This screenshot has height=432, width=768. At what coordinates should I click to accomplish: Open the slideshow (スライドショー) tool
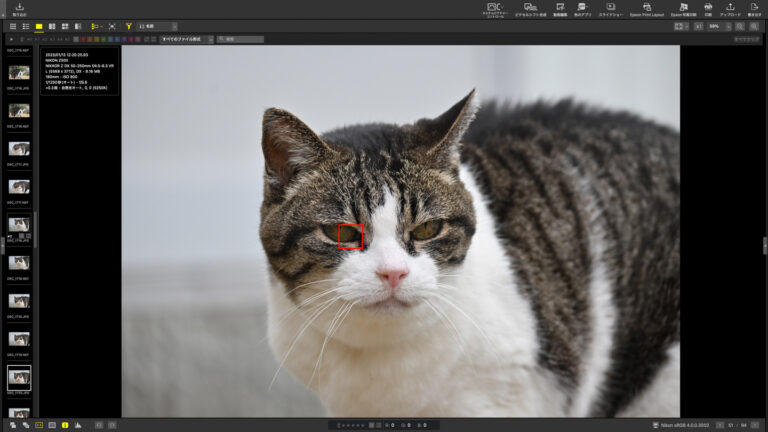point(609,8)
